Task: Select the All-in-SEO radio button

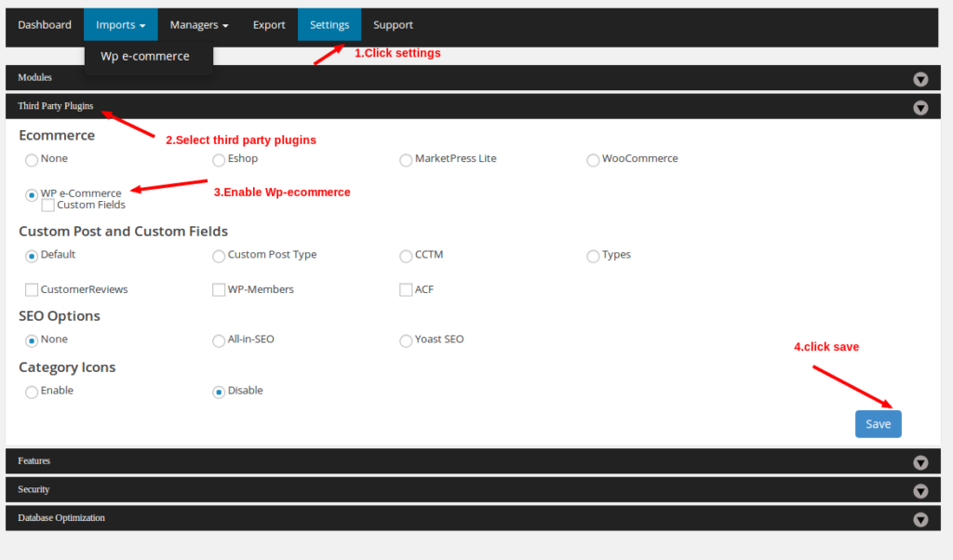Action: (219, 340)
